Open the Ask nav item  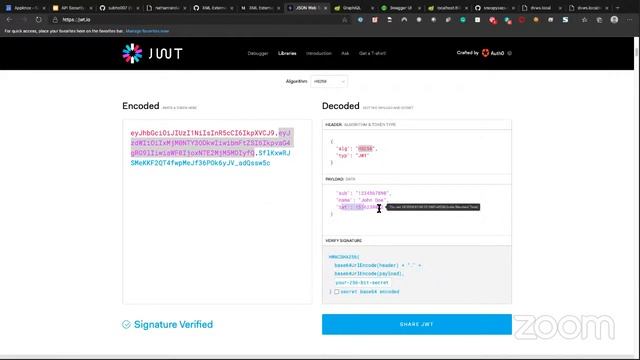345,53
